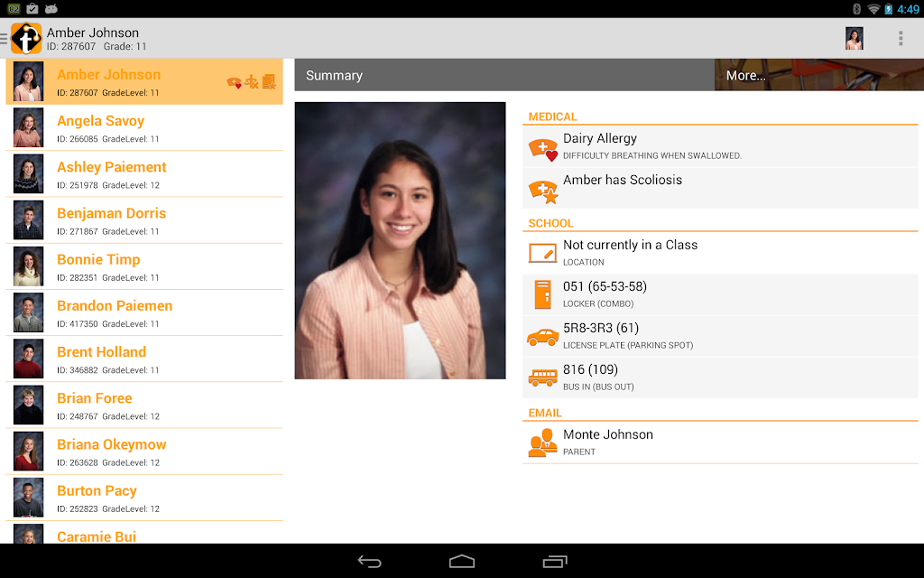Screen dimensions: 924x578
Task: Select Benjaman Dorris in the list
Action: [144, 220]
